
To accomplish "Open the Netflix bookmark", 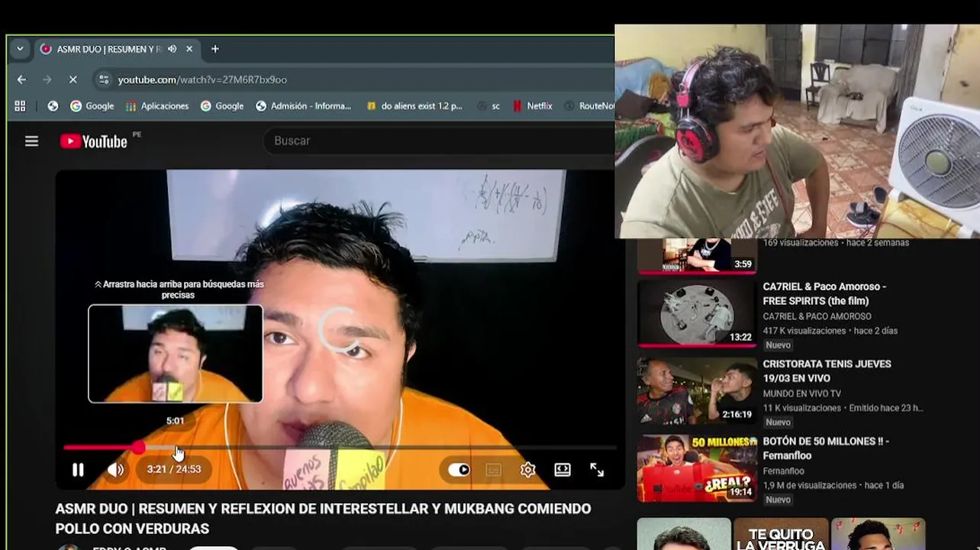I will [x=532, y=106].
